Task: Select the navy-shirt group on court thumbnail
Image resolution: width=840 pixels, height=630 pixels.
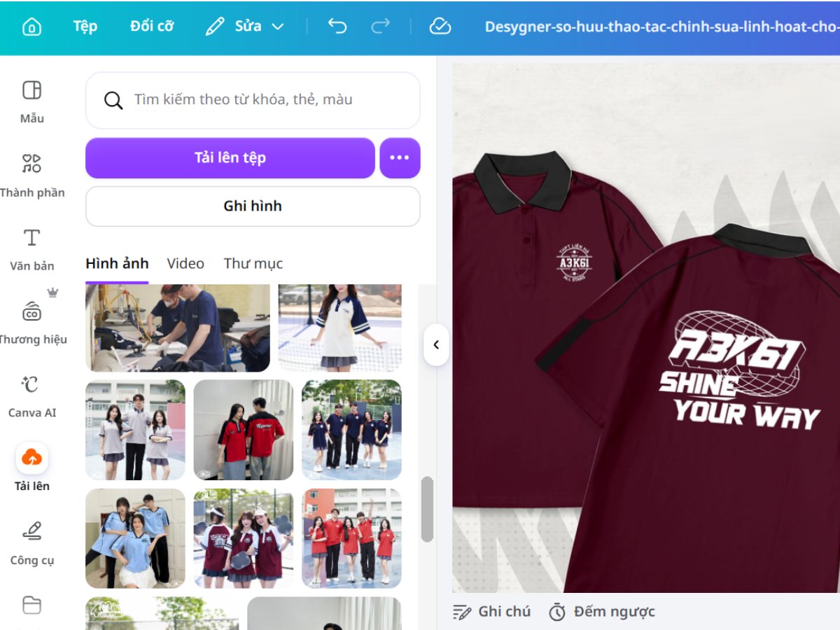Action: click(351, 430)
